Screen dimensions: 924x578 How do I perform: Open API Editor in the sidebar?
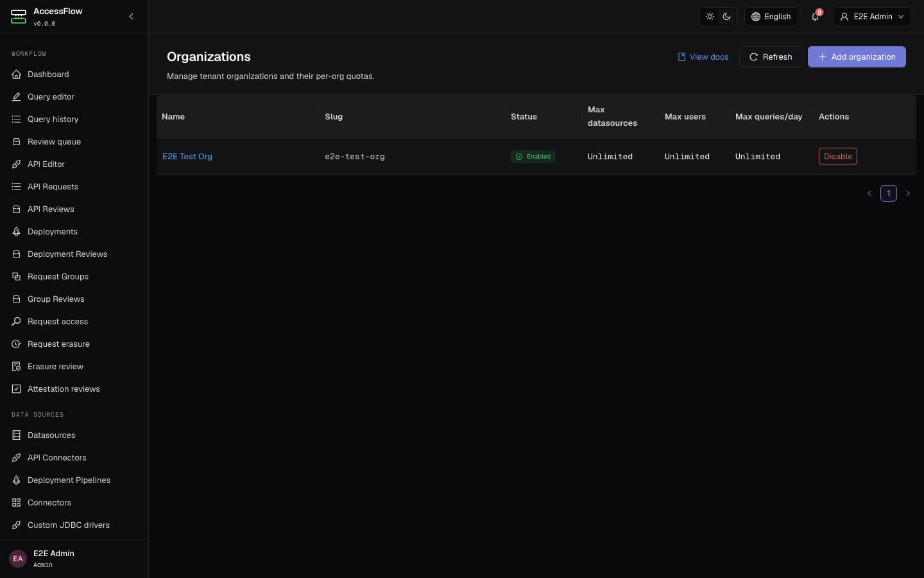click(x=74, y=164)
